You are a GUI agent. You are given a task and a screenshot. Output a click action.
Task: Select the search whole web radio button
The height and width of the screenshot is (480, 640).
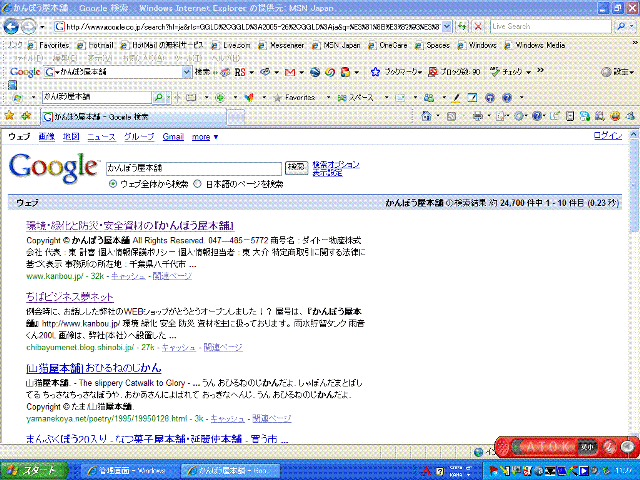point(113,184)
